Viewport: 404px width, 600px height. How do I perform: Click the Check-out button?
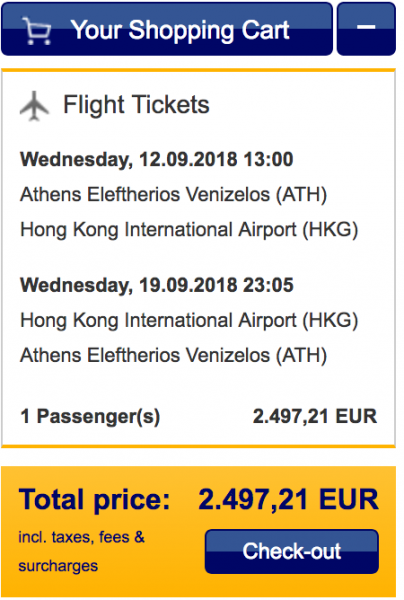pyautogui.click(x=292, y=551)
